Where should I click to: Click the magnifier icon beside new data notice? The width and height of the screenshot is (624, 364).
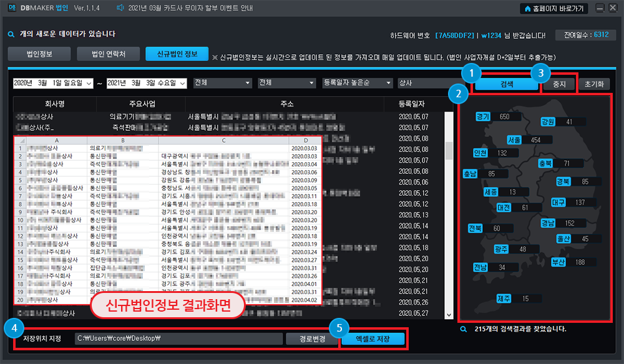coord(11,34)
